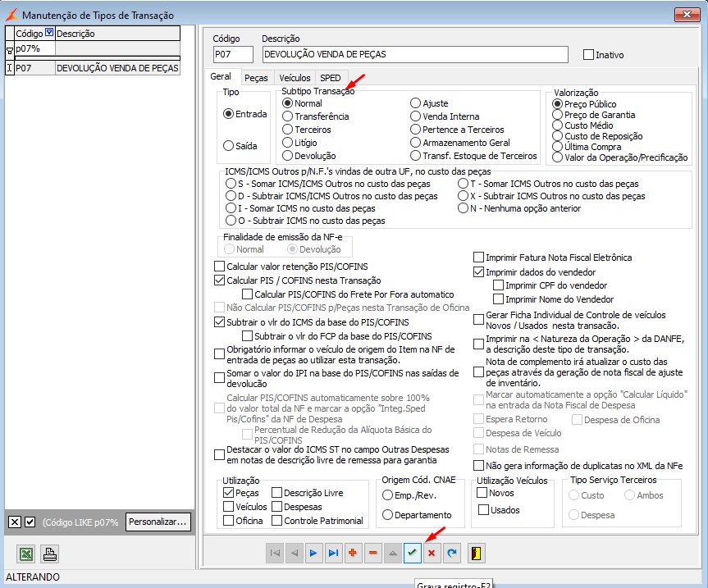This screenshot has width=708, height=588.
Task: Choose Venda Interna subtype
Action: 415,116
